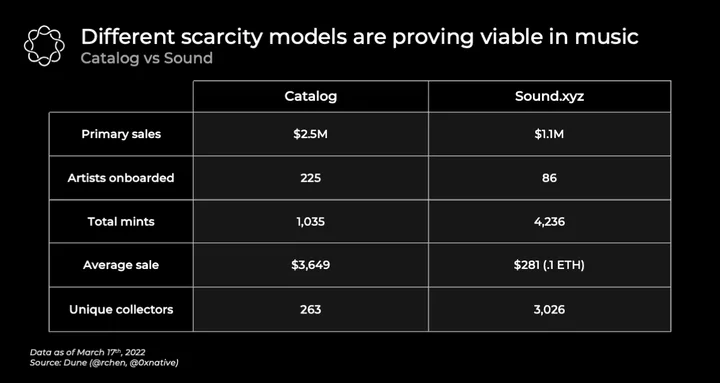This screenshot has width=720, height=383.
Task: Click the 225 artists onboarded cell
Action: [311, 178]
